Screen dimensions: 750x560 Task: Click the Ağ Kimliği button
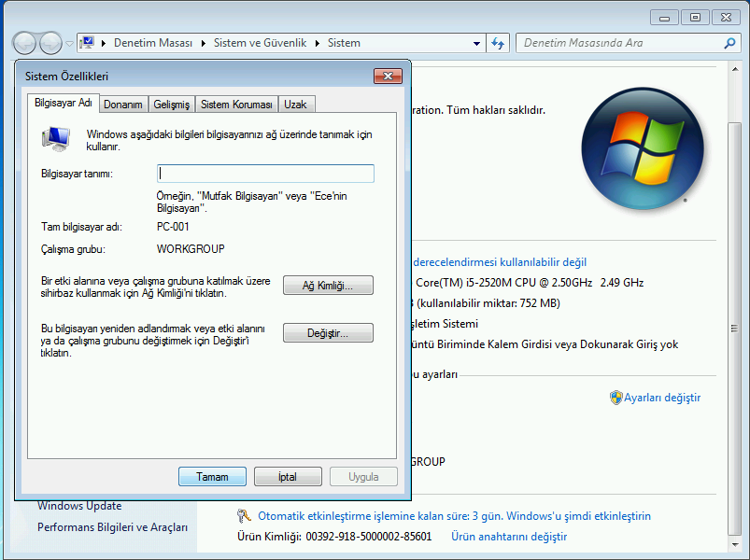(328, 286)
